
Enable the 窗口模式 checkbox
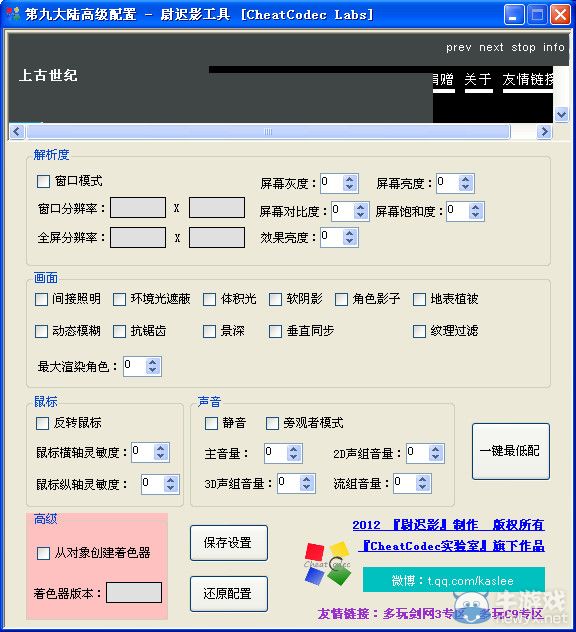(43, 181)
